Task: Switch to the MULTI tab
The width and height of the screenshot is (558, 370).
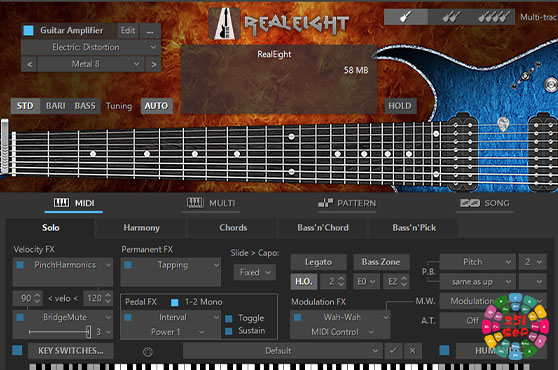Action: (x=211, y=203)
